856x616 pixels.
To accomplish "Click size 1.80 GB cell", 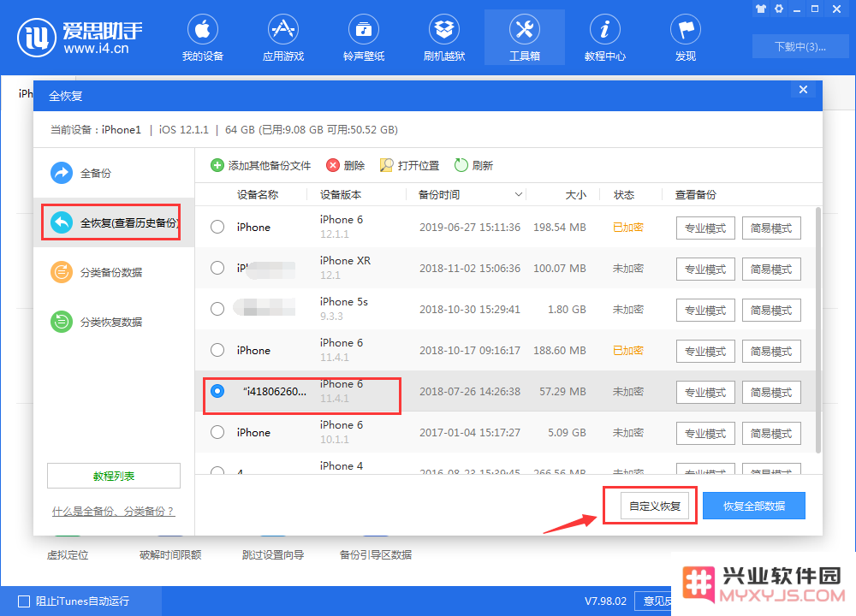I will [567, 310].
